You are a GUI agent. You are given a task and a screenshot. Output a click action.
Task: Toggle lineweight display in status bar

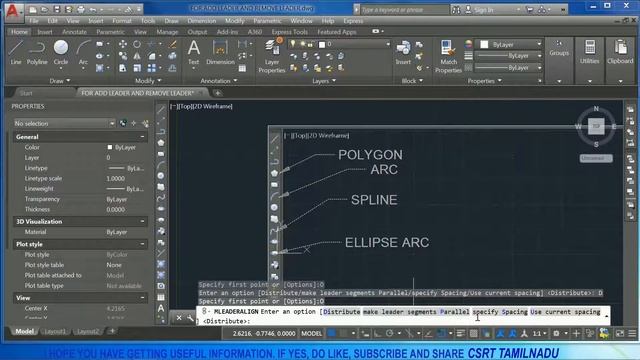pyautogui.click(x=460, y=333)
